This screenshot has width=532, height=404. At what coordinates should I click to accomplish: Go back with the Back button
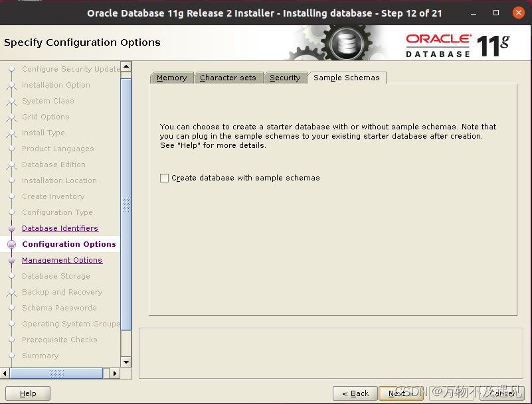coord(355,393)
